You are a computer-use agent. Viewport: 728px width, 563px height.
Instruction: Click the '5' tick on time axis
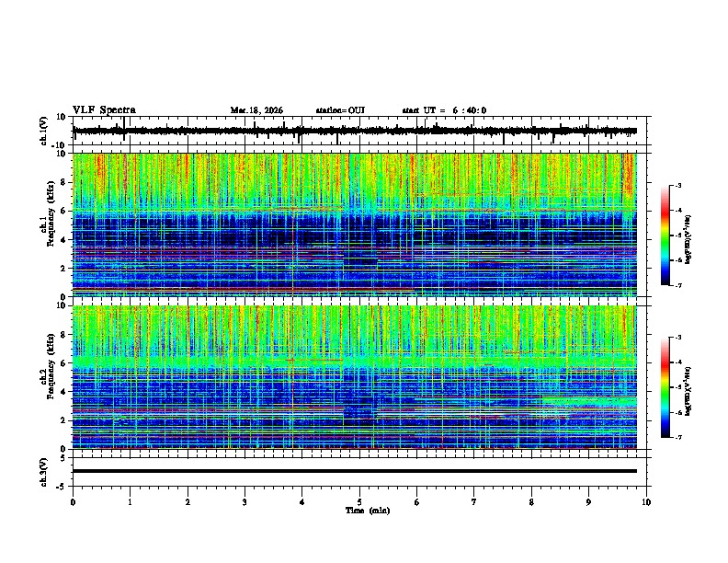[359, 502]
